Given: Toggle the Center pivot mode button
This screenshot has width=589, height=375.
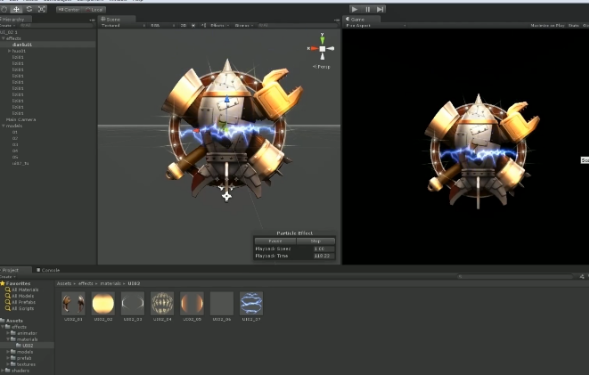Looking at the screenshot, I should [69, 10].
